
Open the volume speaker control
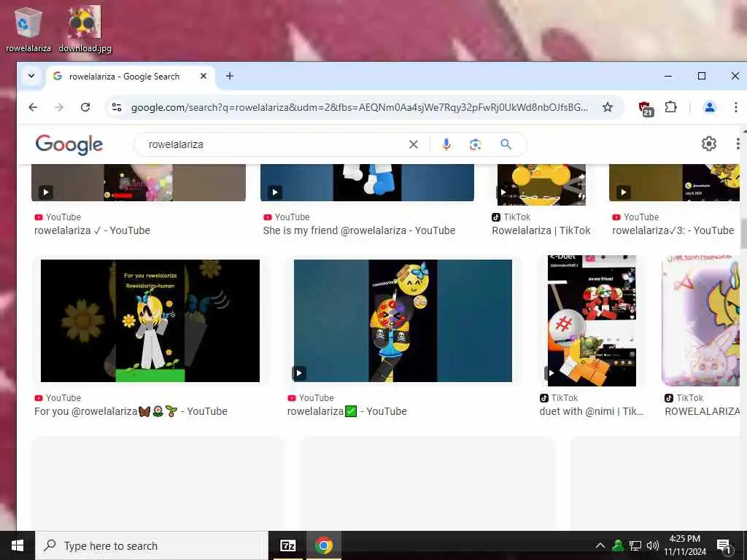[x=653, y=545]
